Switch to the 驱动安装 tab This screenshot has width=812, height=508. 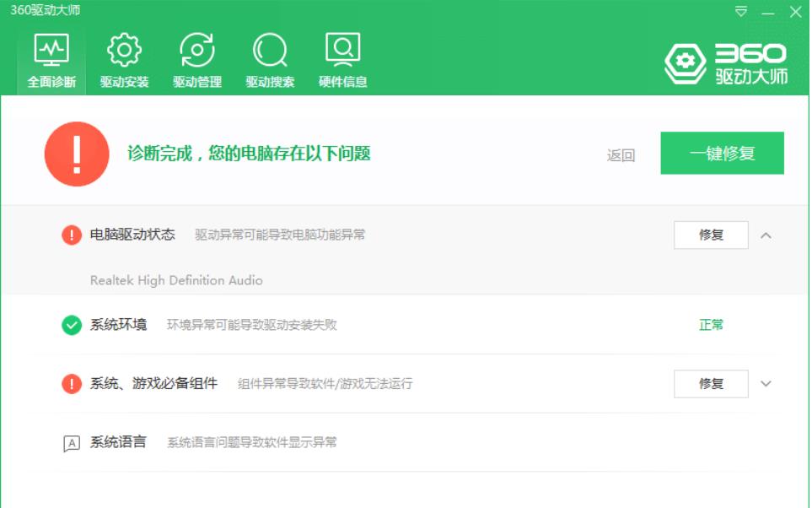tap(124, 60)
